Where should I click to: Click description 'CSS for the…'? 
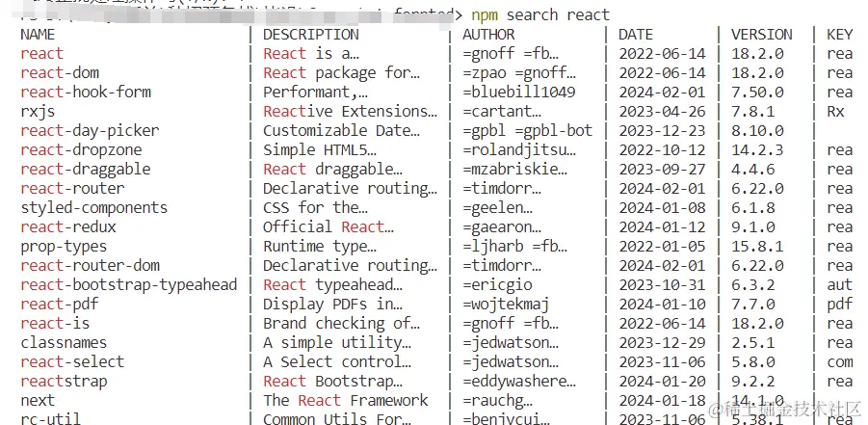[x=315, y=208]
